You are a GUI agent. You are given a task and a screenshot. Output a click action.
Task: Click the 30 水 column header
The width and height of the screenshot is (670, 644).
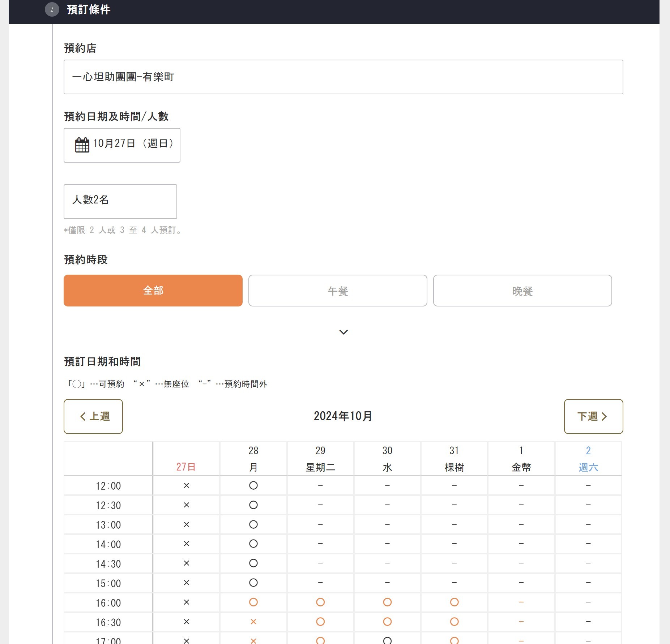(x=387, y=459)
